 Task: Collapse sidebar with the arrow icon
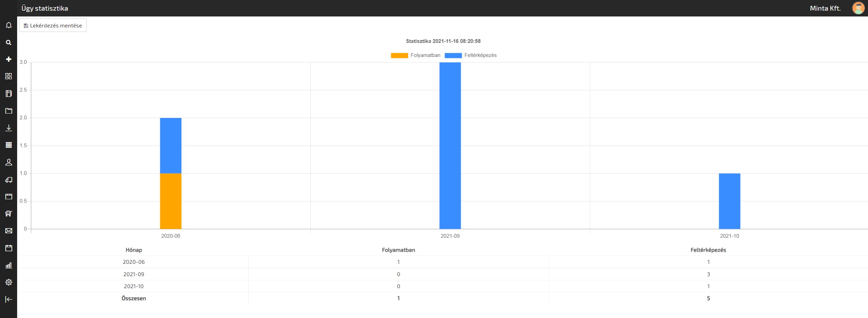point(9,299)
